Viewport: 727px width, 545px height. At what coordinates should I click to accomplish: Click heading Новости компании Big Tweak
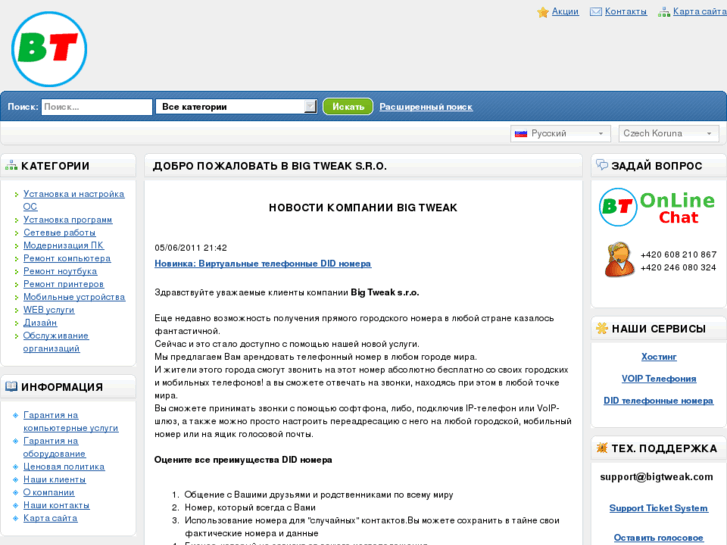point(363,207)
